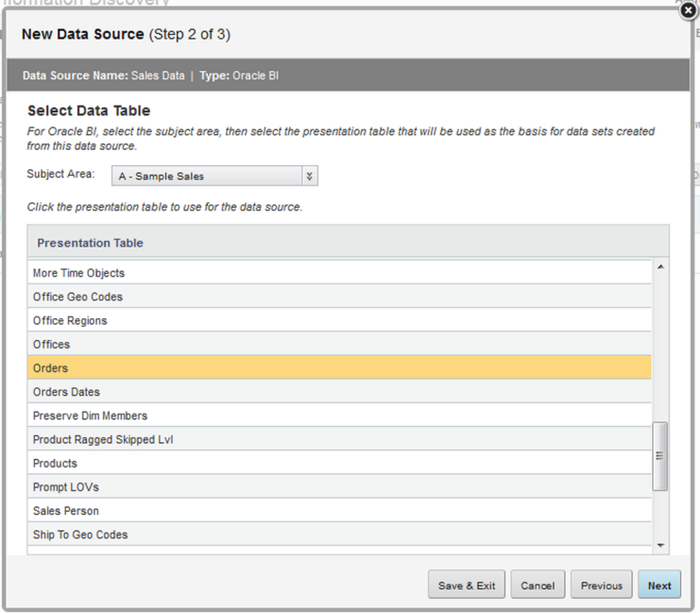Select the Offices table
Screen dimensions: 700x613
tap(339, 344)
